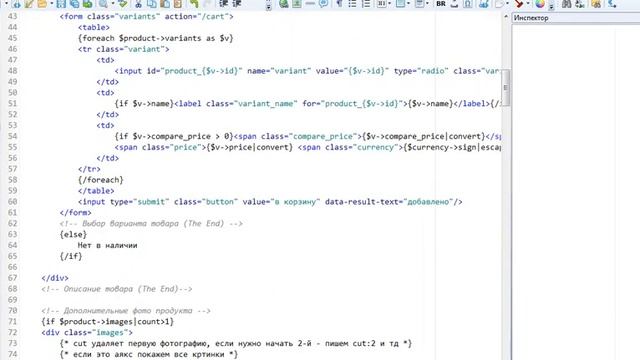Click the text "<div class="images">"
Screen dimensions: 640x360
(x=87, y=333)
